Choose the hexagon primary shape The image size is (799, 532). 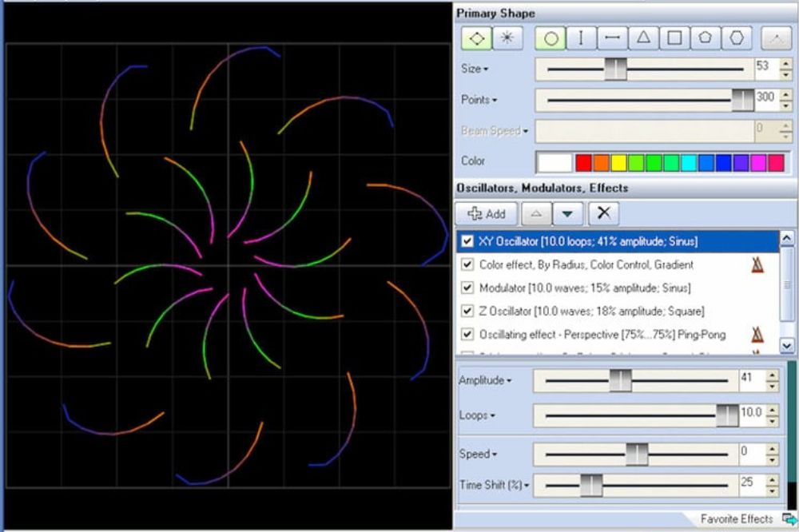coord(737,38)
